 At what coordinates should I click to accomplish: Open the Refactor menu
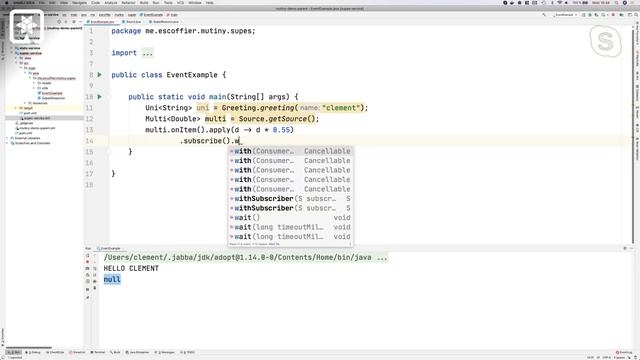tap(128, 3)
